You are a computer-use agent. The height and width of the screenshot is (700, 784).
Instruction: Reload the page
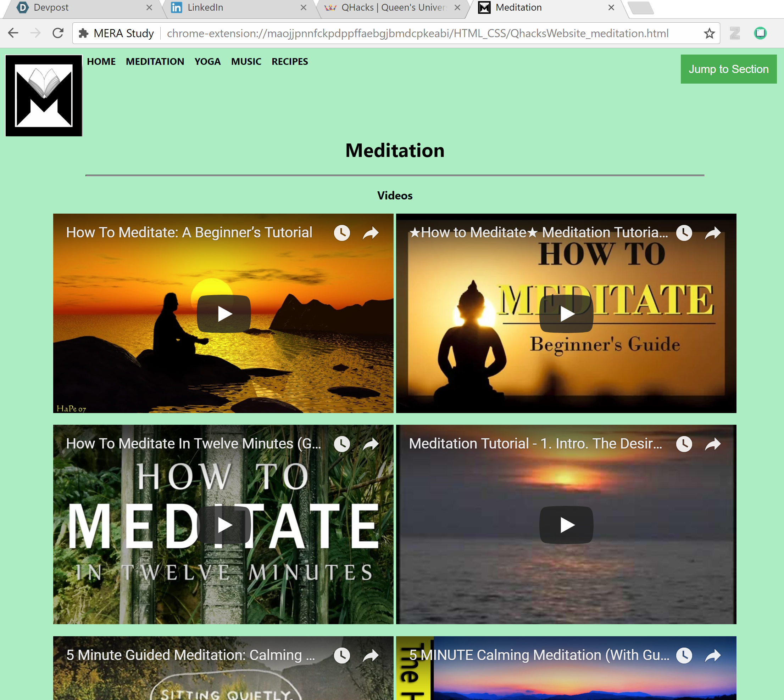pyautogui.click(x=58, y=33)
